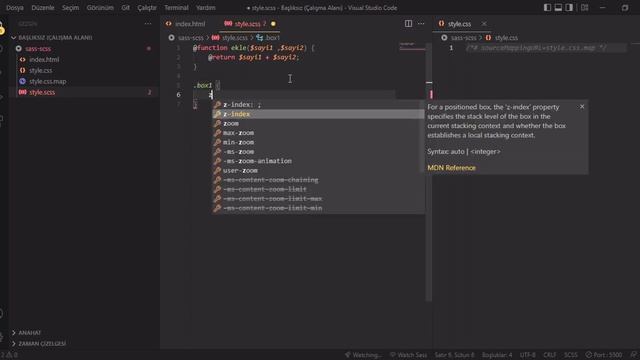Open editor More Actions ellipsis beside split icon
Screen dimensions: 640x360
[x=421, y=24]
